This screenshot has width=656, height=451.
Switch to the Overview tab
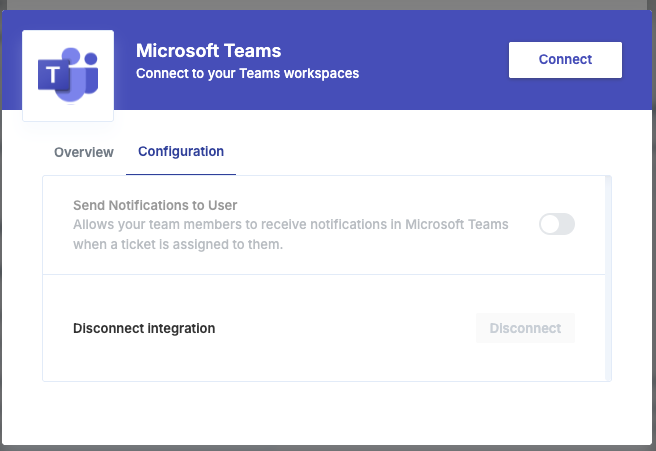[x=84, y=152]
